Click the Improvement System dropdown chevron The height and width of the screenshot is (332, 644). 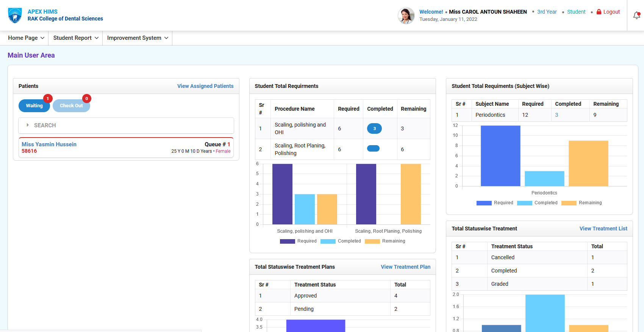[166, 38]
